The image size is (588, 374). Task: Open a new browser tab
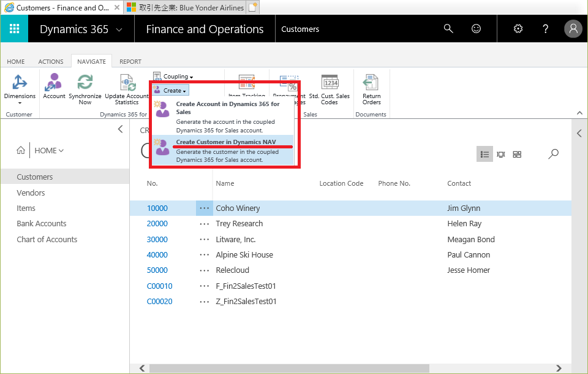(x=253, y=7)
